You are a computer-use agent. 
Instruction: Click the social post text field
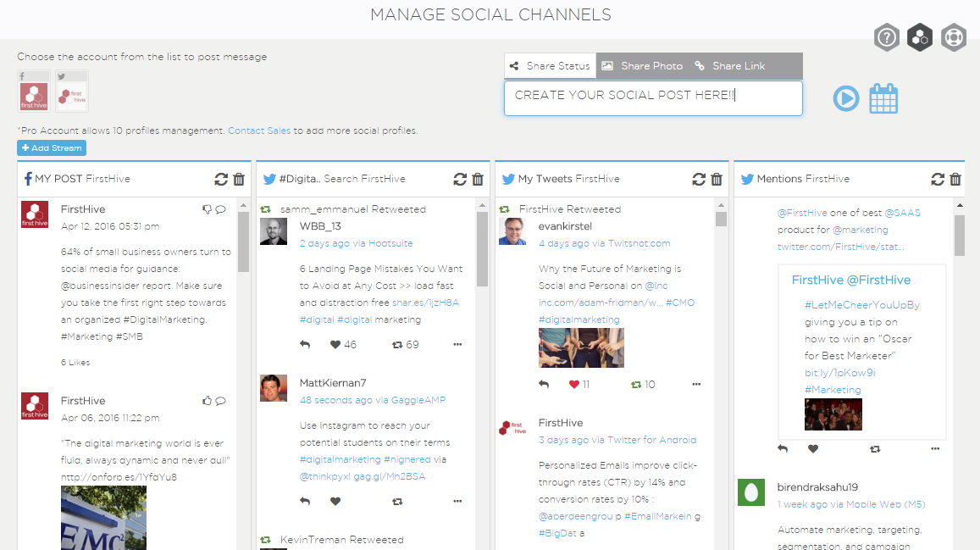(652, 97)
